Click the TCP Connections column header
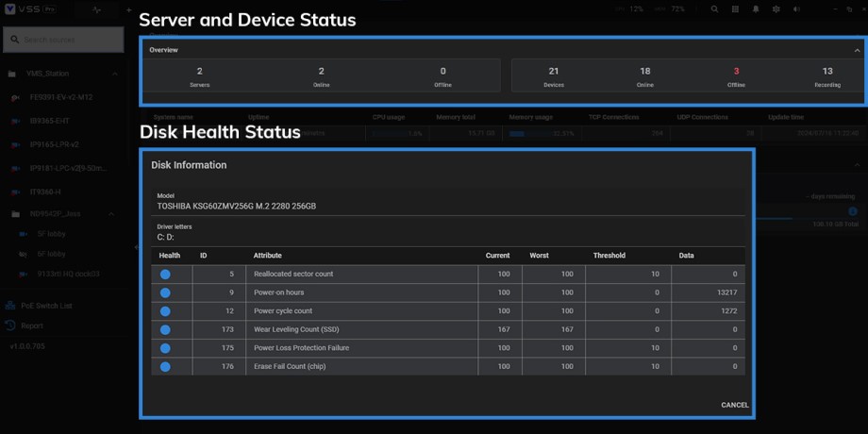This screenshot has width=868, height=434. point(614,117)
